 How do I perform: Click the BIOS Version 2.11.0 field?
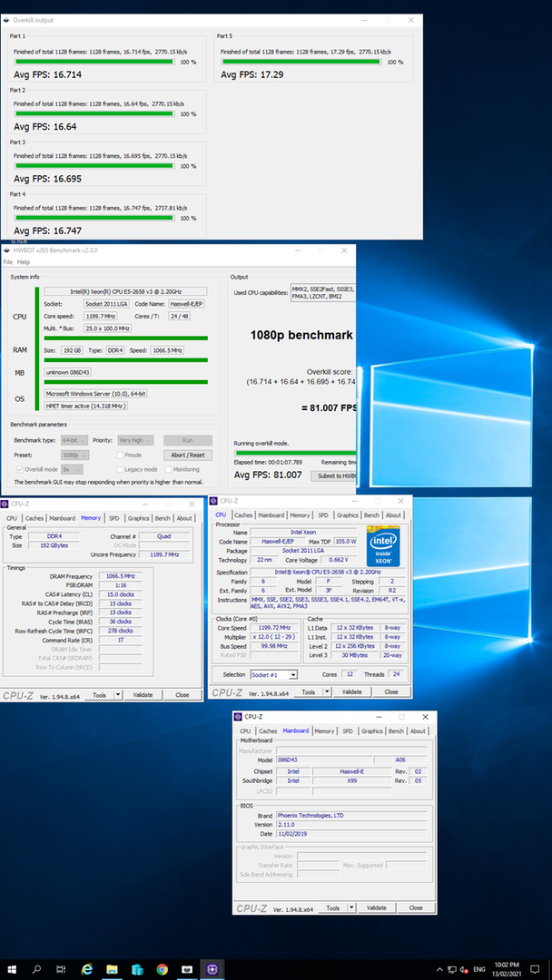(x=352, y=824)
